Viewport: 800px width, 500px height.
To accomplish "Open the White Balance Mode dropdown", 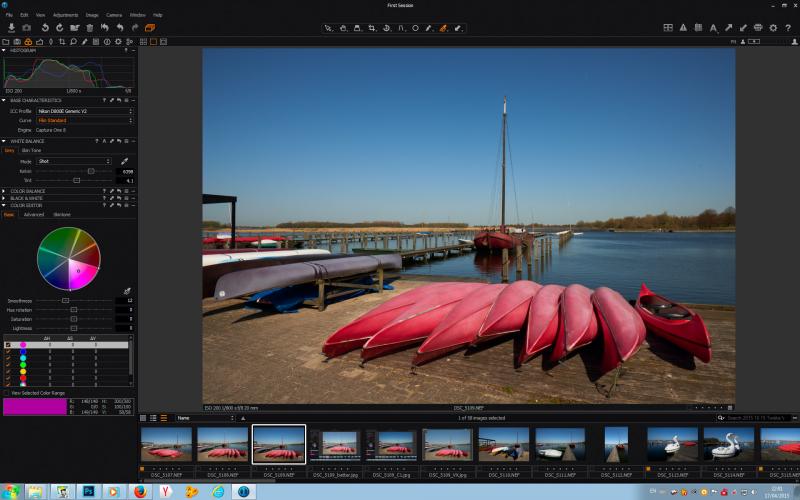I will point(74,161).
